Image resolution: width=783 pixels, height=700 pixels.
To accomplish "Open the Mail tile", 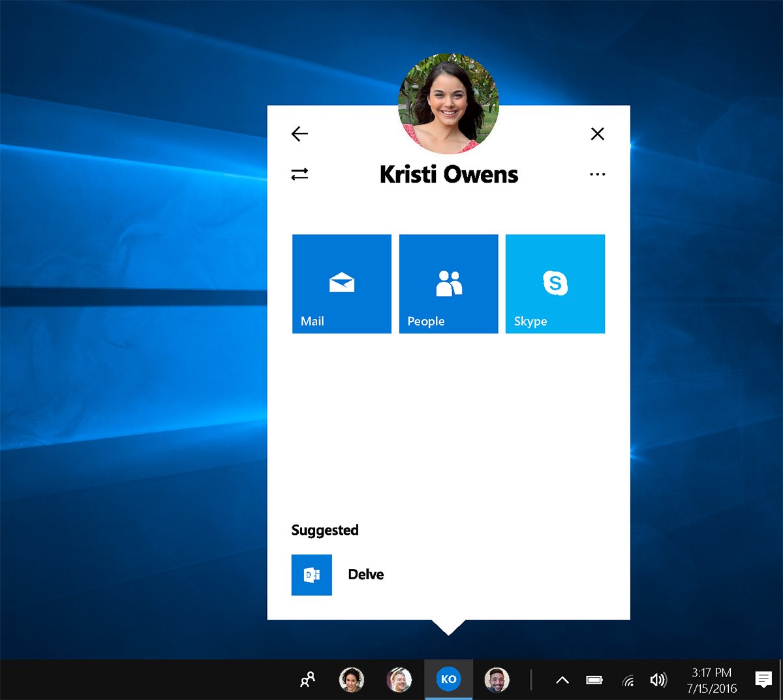I will point(342,284).
